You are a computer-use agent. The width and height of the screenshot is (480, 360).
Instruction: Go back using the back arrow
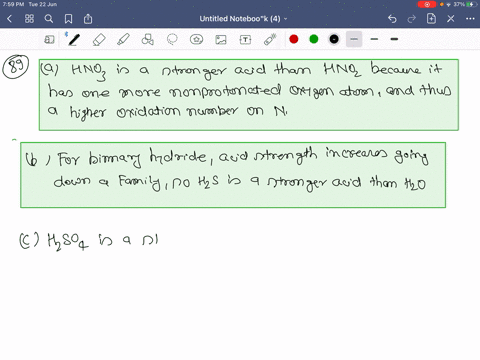tap(9, 19)
